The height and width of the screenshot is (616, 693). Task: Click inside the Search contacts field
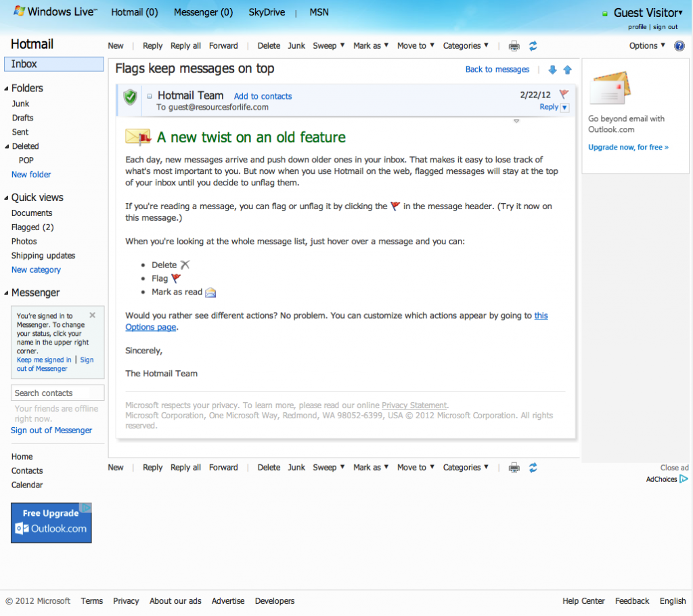pyautogui.click(x=58, y=393)
